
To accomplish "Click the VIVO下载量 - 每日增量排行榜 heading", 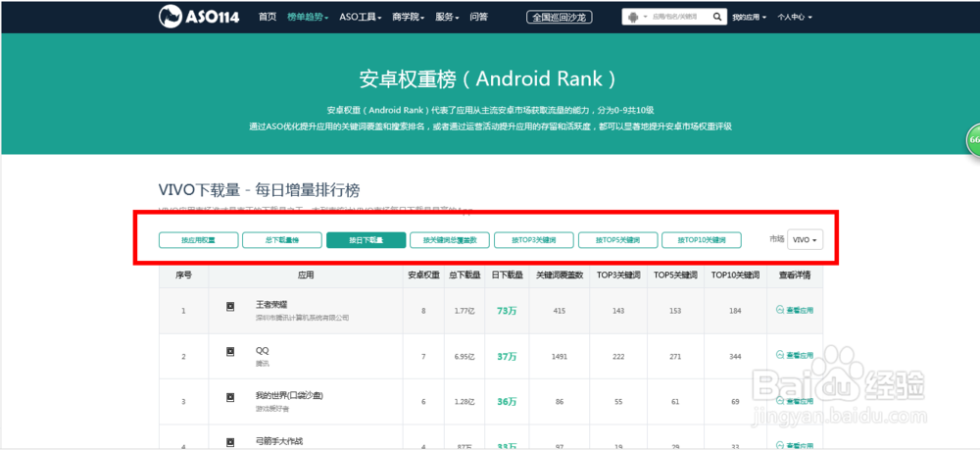I will pos(259,190).
